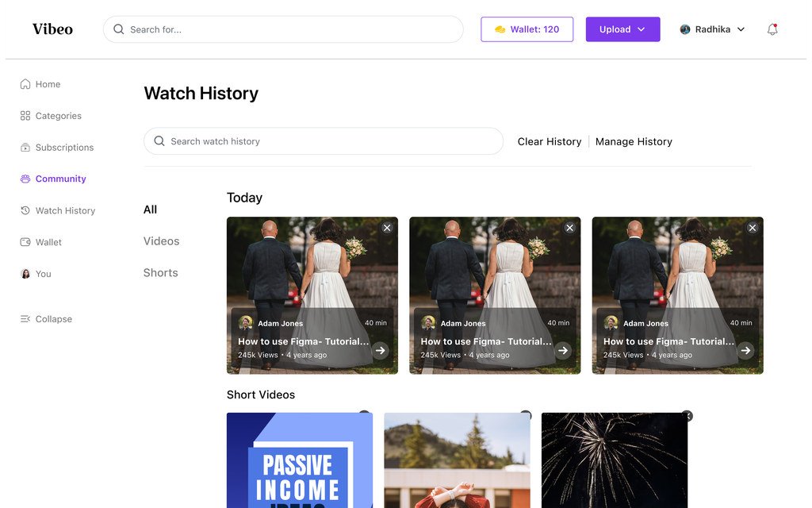Click the sidebar Wallet icon
812x508 pixels.
pos(25,242)
